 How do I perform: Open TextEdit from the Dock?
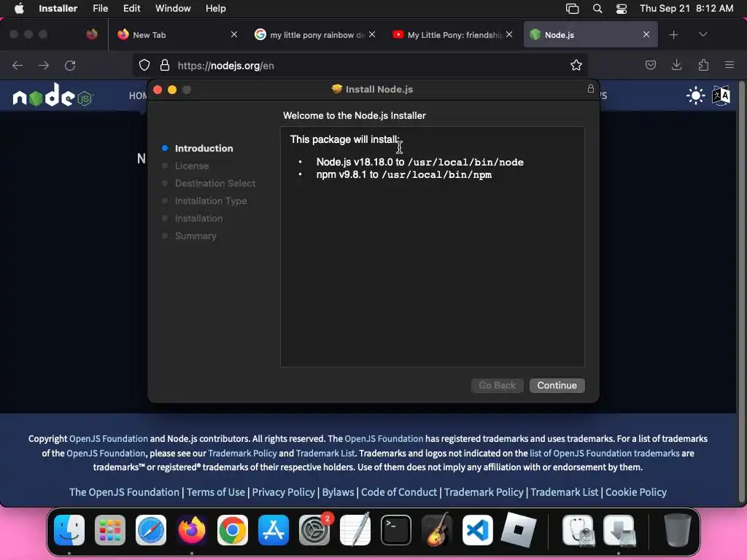355,530
